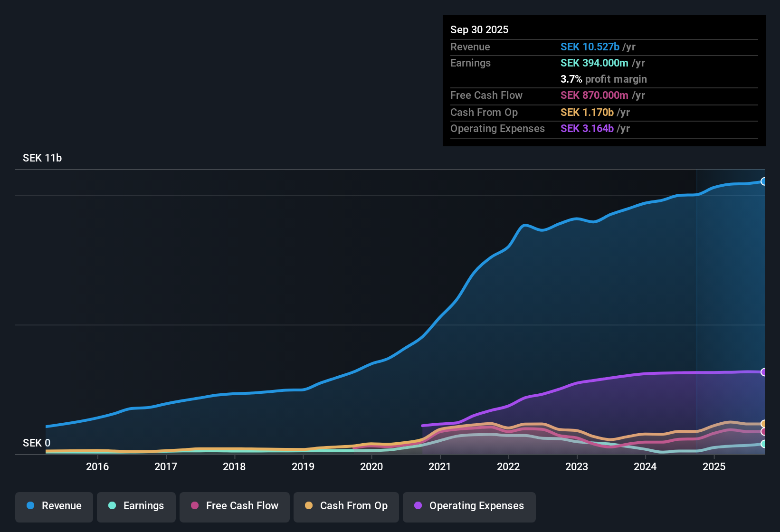Click the SEK 870.000m free cash flow value

point(594,95)
